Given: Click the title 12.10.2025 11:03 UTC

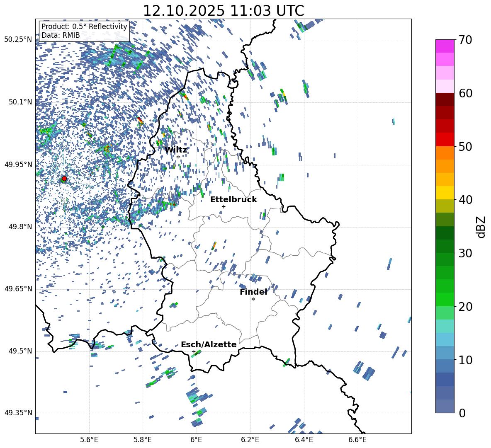Looking at the screenshot, I should (x=224, y=11).
